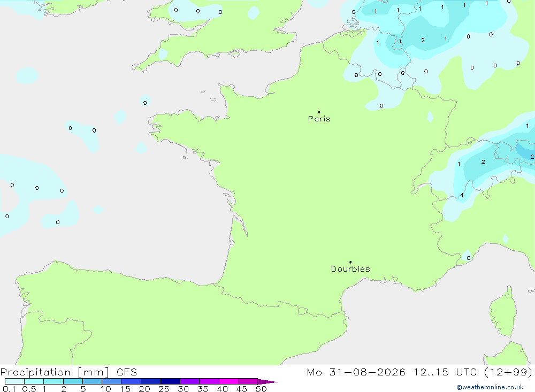
Task: Pick the dark navy 25–30 legend swatch
Action: pyautogui.click(x=170, y=381)
